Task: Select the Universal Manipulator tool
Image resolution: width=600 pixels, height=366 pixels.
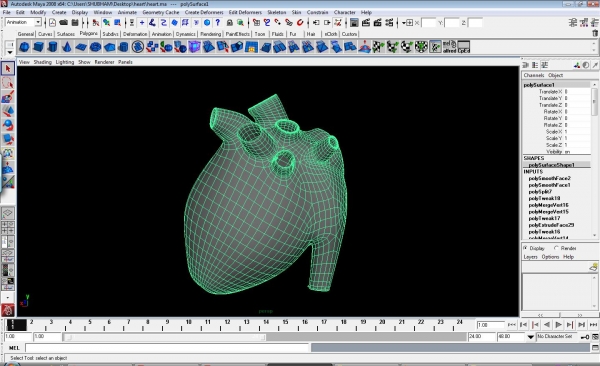Action: 8,154
